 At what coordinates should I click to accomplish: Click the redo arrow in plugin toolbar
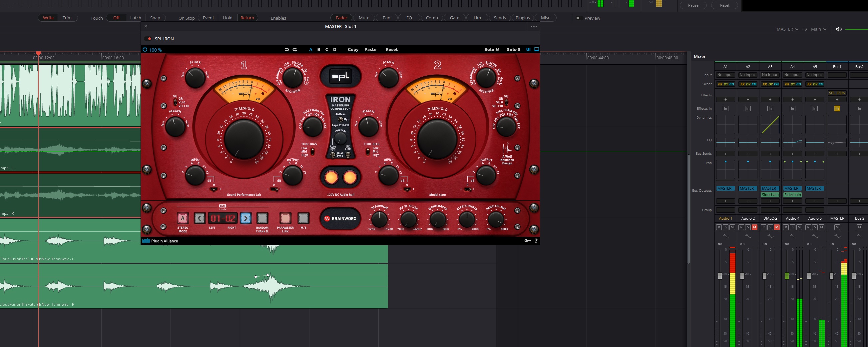click(x=294, y=49)
